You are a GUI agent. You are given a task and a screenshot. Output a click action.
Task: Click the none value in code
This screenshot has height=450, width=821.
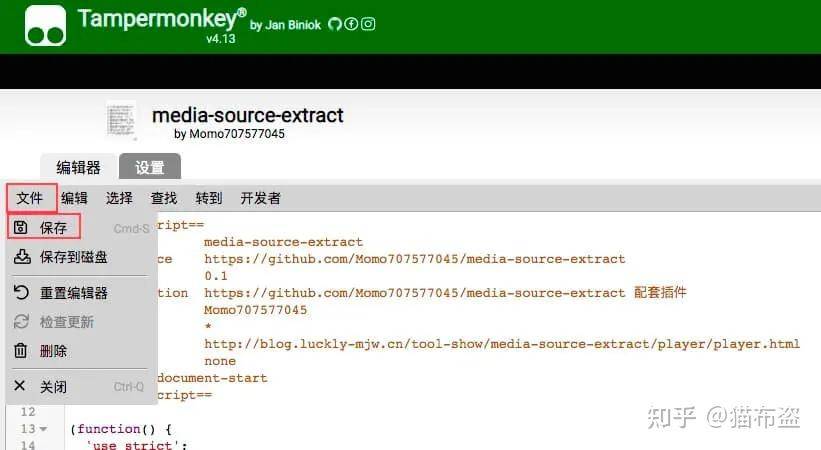220,361
